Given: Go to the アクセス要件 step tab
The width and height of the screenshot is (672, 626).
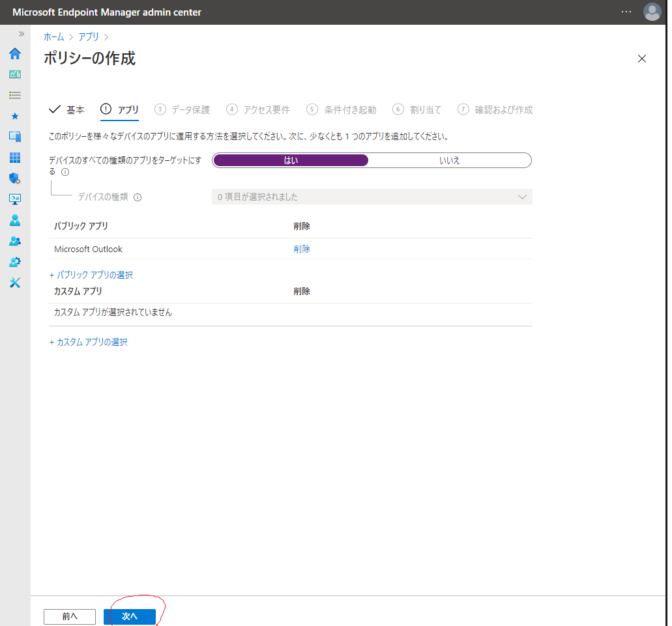Looking at the screenshot, I should click(x=258, y=110).
